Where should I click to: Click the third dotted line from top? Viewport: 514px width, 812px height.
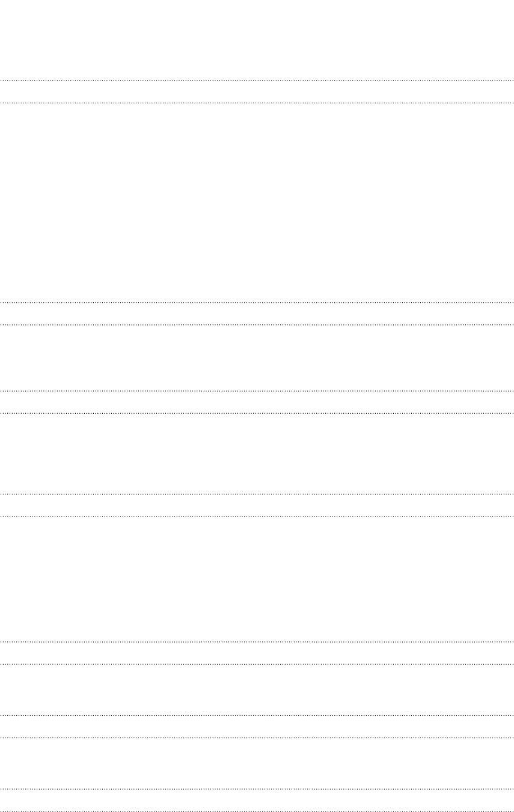[257, 302]
